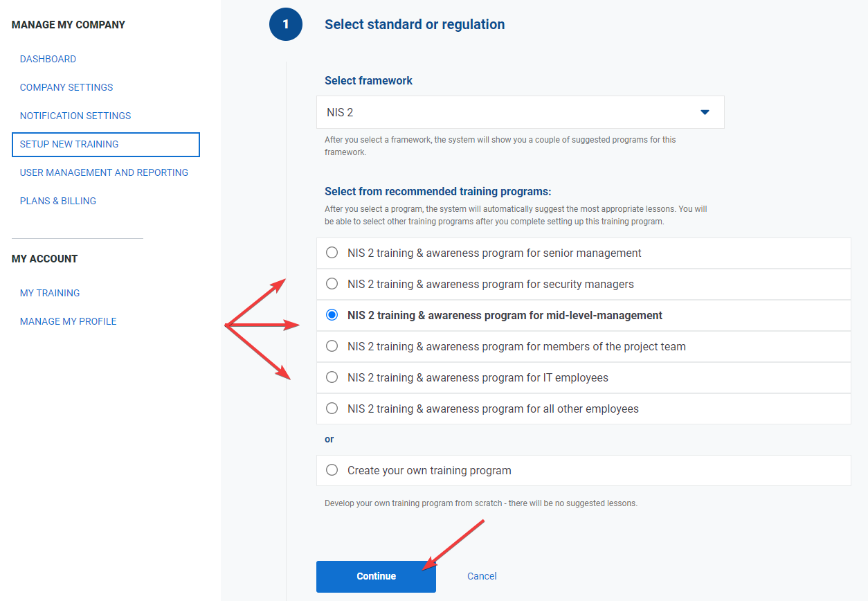Image resolution: width=868 pixels, height=601 pixels.
Task: Select the mid-level-management program radio button
Action: (x=332, y=315)
